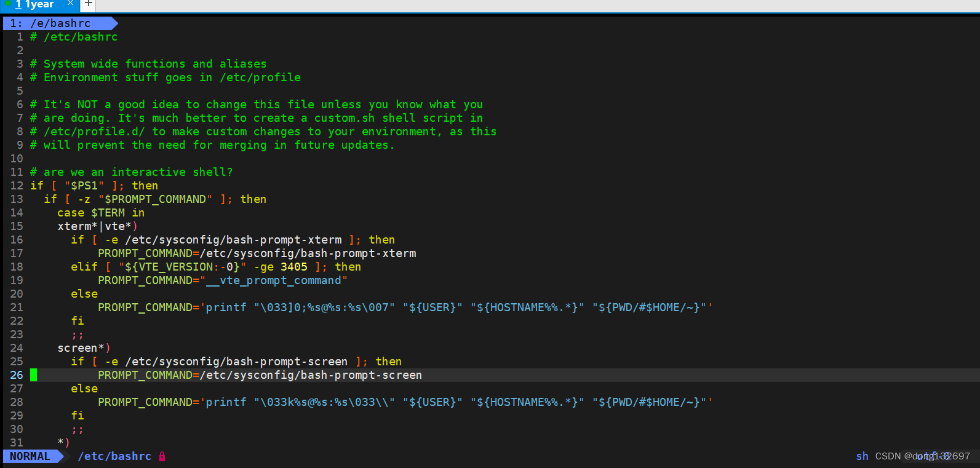Image resolution: width=980 pixels, height=468 pixels.
Task: Click PROMPT_COMMAND on highlighted line 26
Action: click(x=145, y=375)
